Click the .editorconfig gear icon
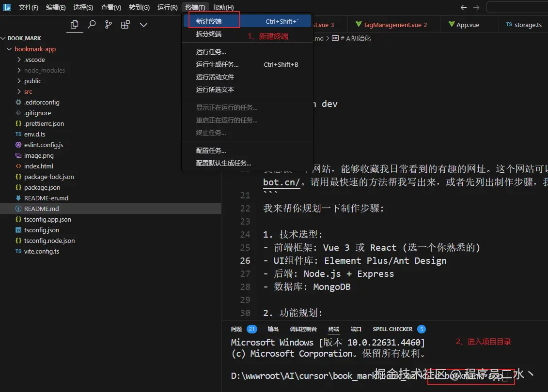Screen dimensions: 548x392 click(18, 102)
